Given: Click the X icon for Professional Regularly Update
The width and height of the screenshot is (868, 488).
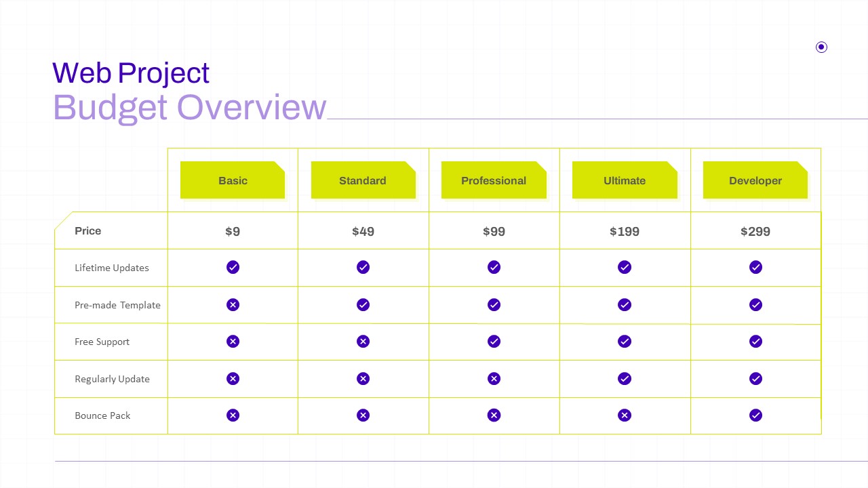Looking at the screenshot, I should (494, 378).
